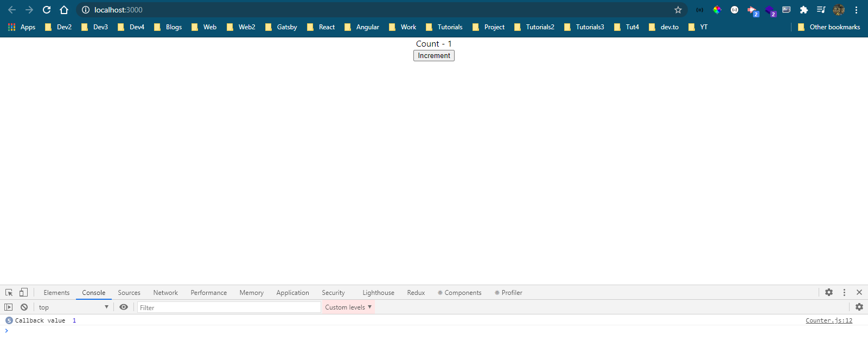The height and width of the screenshot is (341, 868).
Task: Open the Extensions puzzle-piece menu
Action: tap(804, 10)
